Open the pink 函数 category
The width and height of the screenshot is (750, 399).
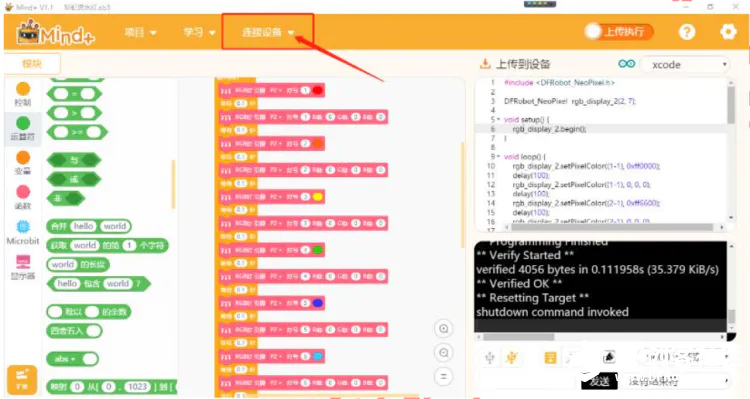(22, 198)
